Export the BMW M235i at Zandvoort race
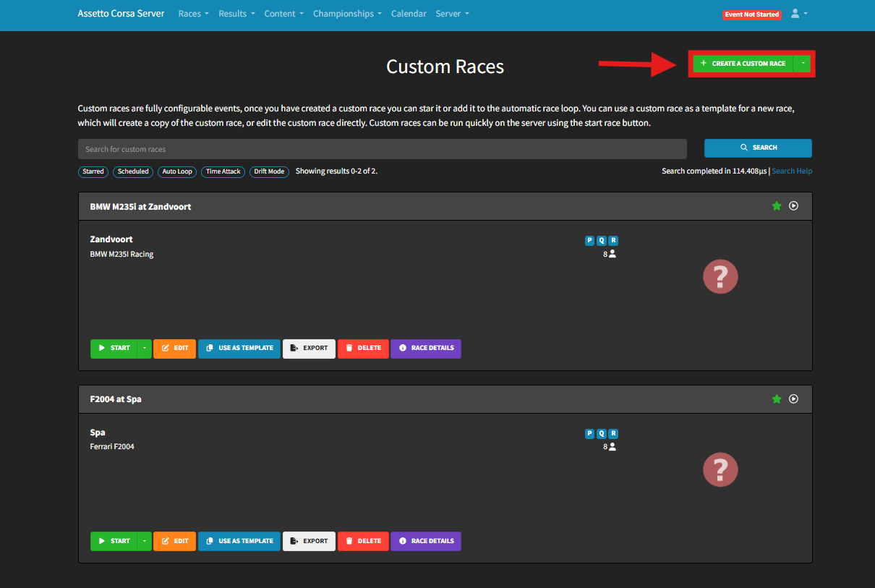This screenshot has height=588, width=875. [x=309, y=348]
